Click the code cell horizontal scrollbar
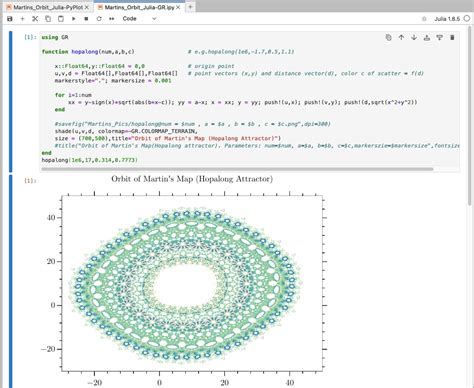This screenshot has width=474, height=388. 237,169
